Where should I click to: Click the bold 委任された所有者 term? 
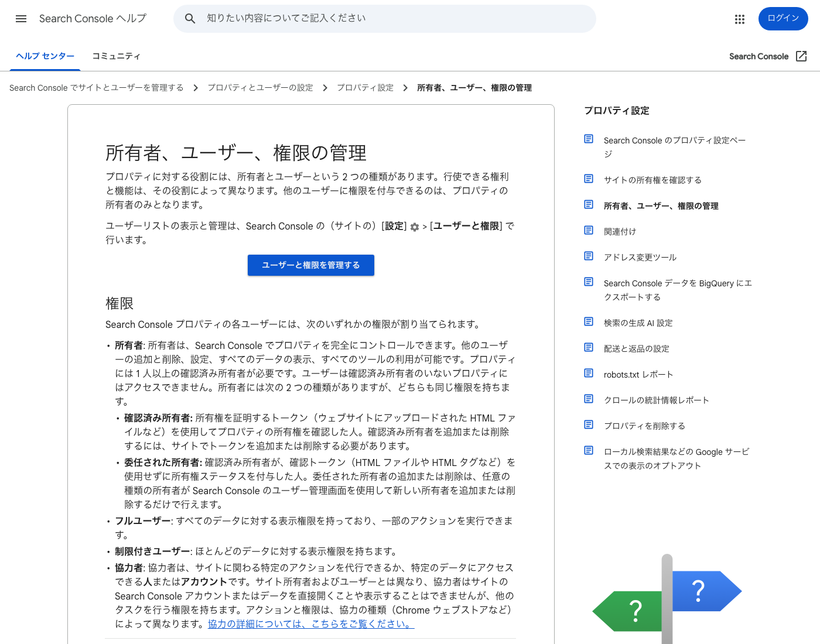pos(163,463)
